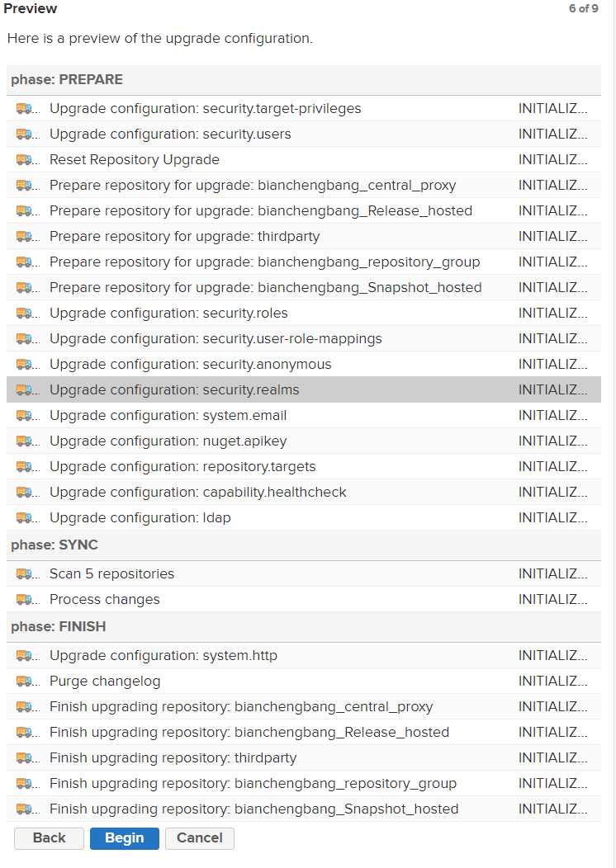Select Prepare repository bianchengbang_central_proxy row
The image size is (616, 868).
click(x=304, y=185)
